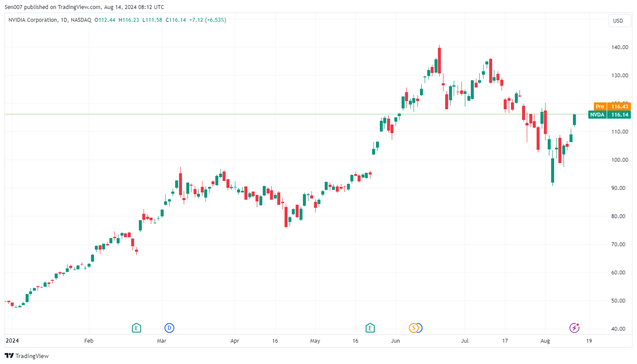Image resolution: width=637 pixels, height=364 pixels.
Task: Open the late-May earnings E marker
Action: point(370,328)
